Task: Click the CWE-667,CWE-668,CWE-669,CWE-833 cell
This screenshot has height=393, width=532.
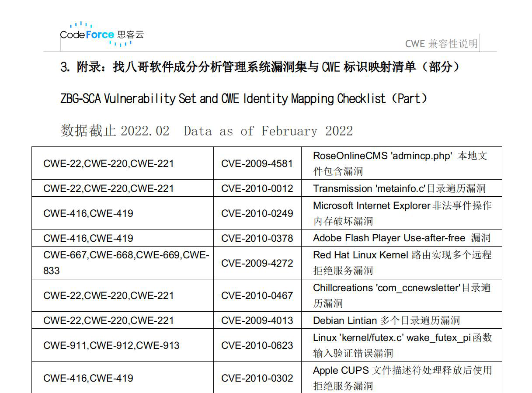Action: pyautogui.click(x=122, y=263)
